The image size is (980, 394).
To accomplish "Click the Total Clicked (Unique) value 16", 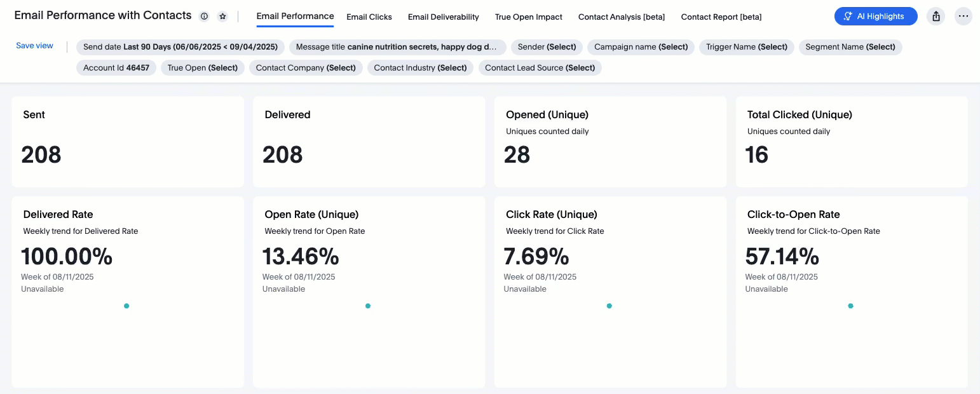I will [757, 154].
